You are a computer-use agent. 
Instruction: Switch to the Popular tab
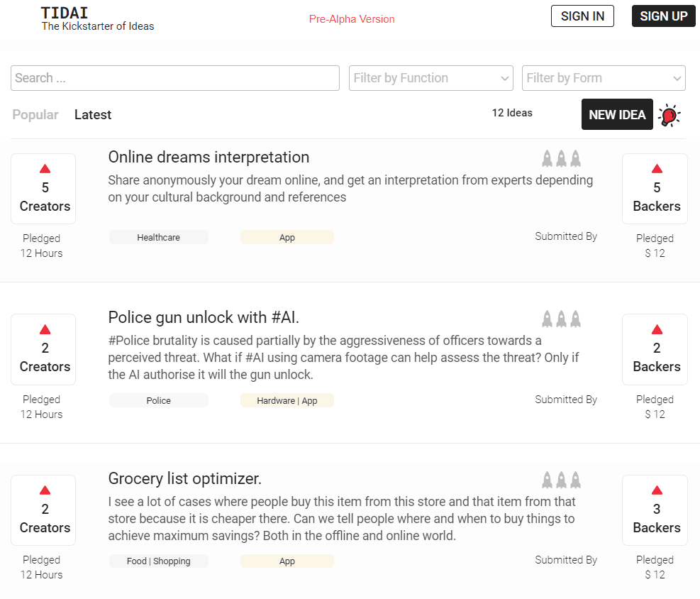35,115
